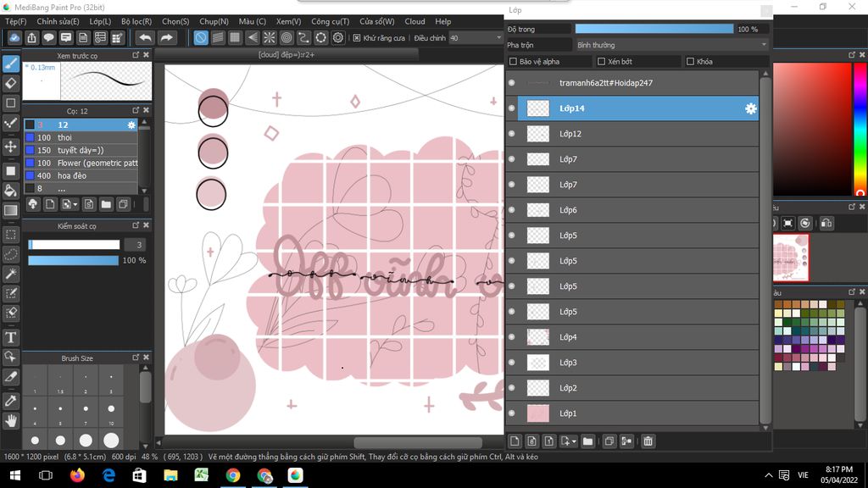Select the "tuyết dày=))" brush
868x488 pixels.
tap(81, 151)
